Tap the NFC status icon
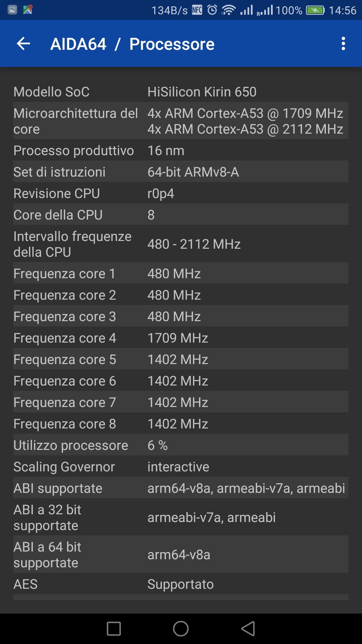This screenshot has height=644, width=362. (197, 10)
